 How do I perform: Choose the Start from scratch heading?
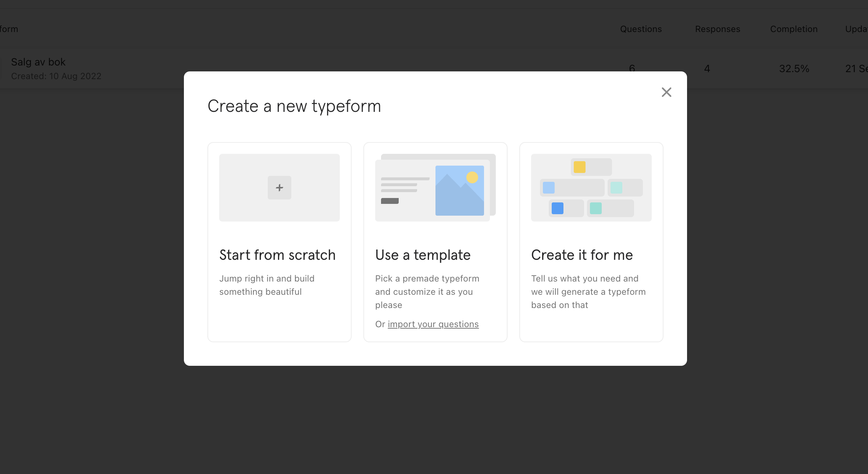[277, 255]
